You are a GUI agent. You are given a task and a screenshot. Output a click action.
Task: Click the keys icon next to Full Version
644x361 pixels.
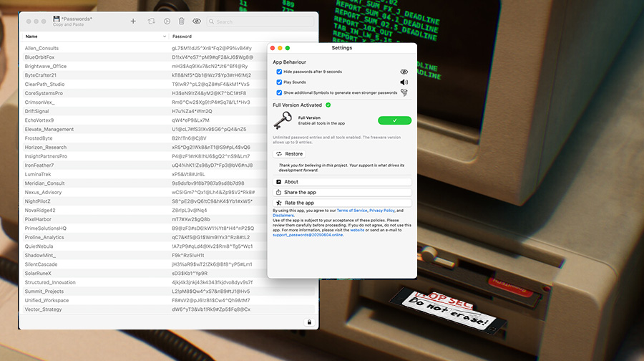[283, 120]
